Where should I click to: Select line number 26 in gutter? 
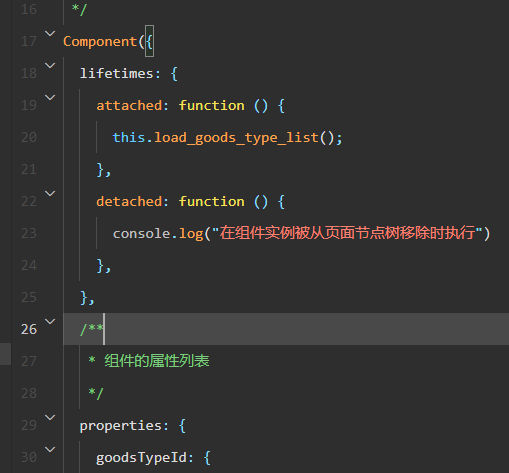point(29,329)
